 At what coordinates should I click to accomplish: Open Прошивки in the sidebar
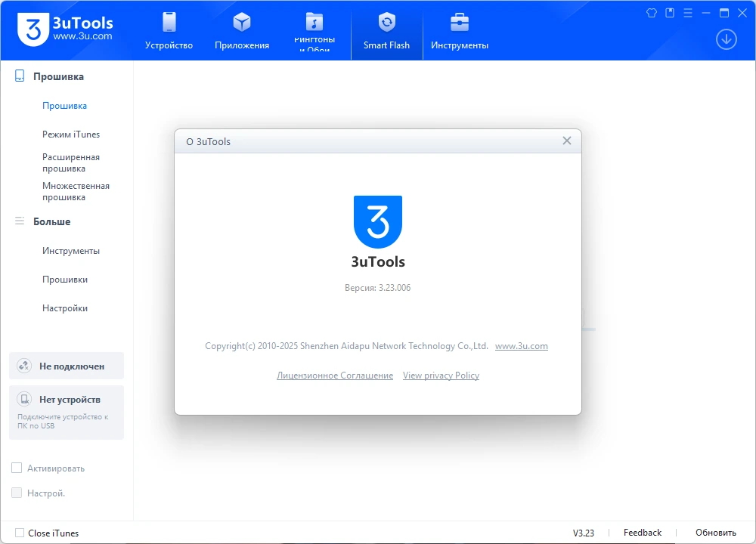point(64,280)
